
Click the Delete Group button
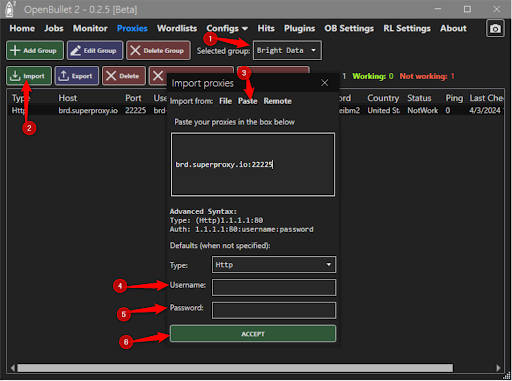(x=158, y=51)
